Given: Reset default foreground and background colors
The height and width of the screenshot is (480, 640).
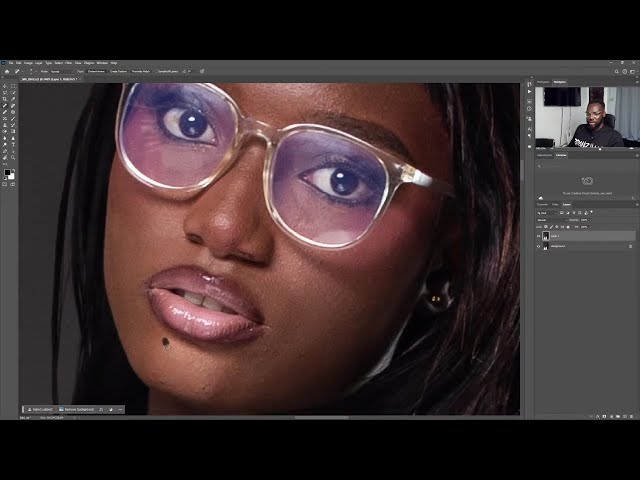Looking at the screenshot, I should (5, 179).
